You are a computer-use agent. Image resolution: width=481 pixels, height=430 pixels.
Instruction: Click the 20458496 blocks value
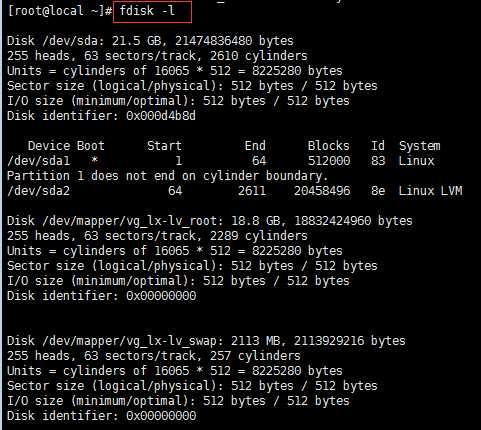pyautogui.click(x=322, y=191)
